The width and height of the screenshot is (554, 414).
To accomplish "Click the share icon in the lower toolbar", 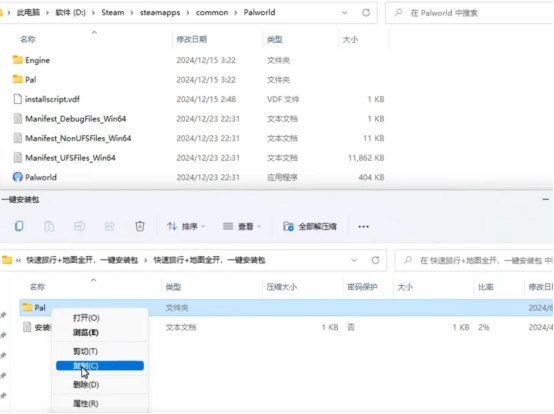I will pyautogui.click(x=110, y=226).
